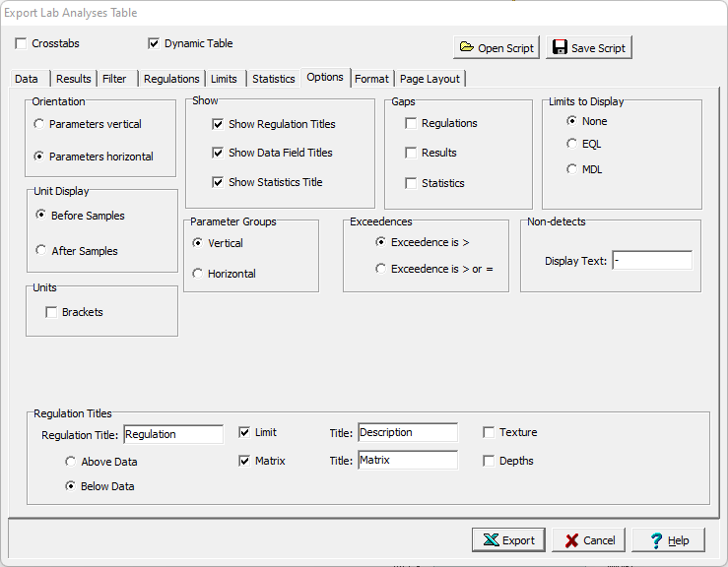Image resolution: width=728 pixels, height=567 pixels.
Task: Set exceedence to > or =
Action: click(x=381, y=270)
